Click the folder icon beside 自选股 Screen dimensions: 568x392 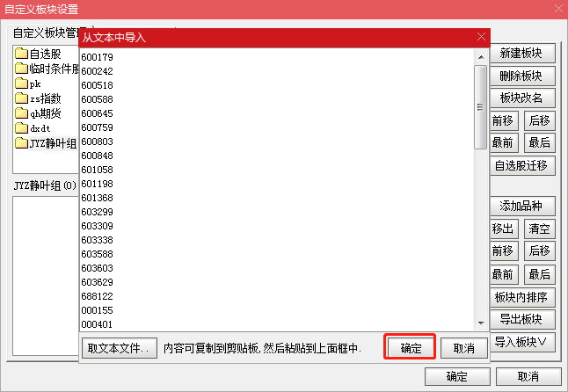coord(21,54)
